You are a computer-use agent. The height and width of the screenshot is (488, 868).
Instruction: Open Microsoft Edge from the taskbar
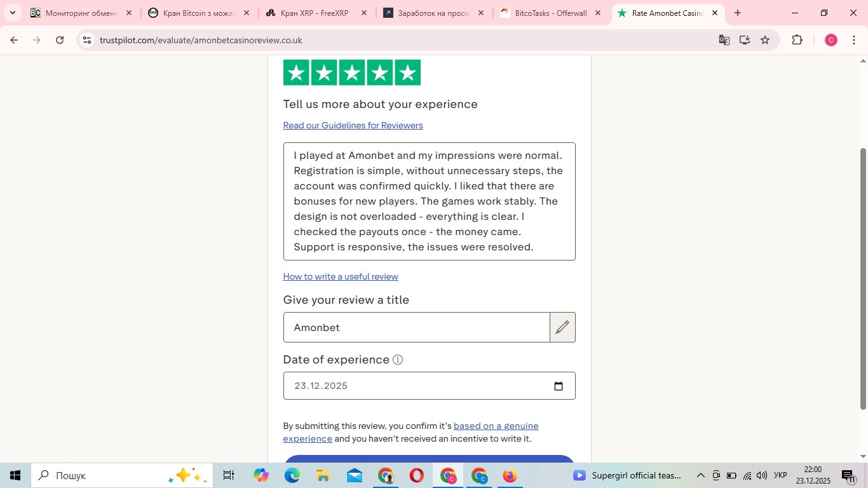[292, 475]
